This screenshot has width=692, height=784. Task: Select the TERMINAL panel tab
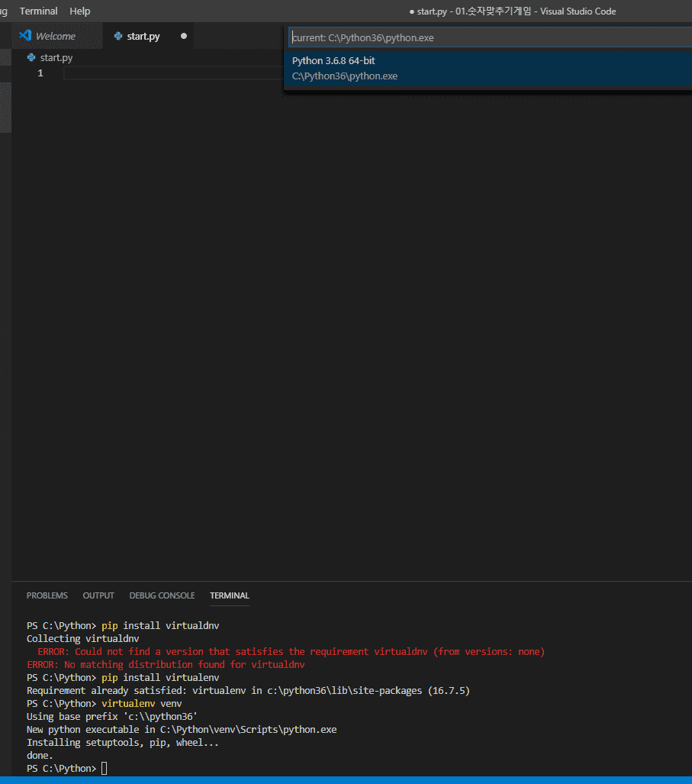click(230, 595)
